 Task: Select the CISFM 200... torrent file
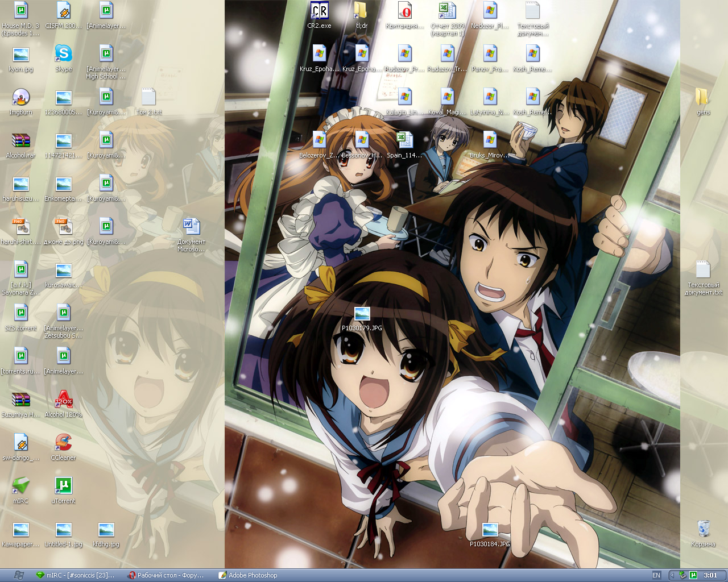pyautogui.click(x=64, y=15)
